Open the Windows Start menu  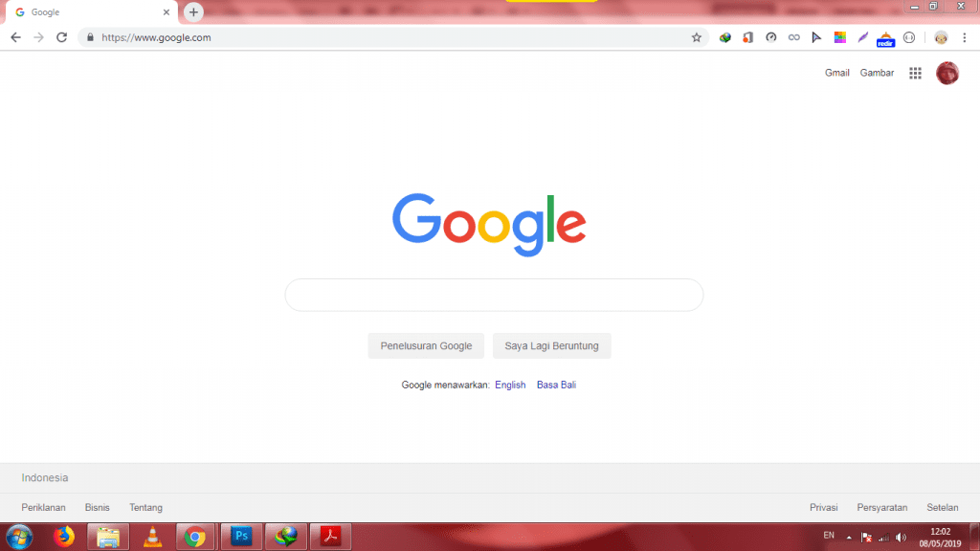coord(19,538)
